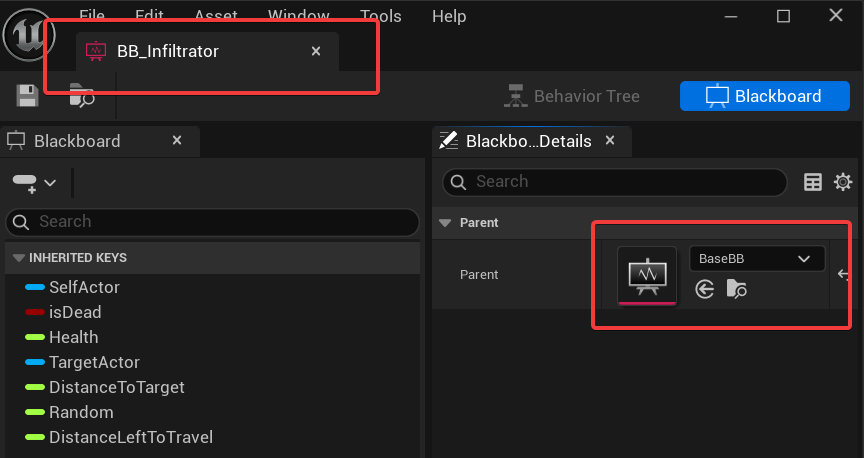Open the Window menu
The width and height of the screenshot is (864, 458).
299,16
